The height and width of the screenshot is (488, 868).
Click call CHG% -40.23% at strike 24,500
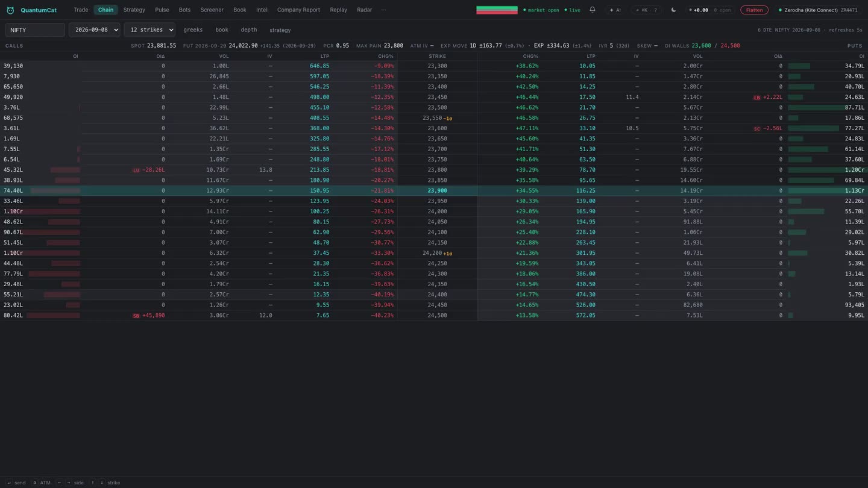383,316
